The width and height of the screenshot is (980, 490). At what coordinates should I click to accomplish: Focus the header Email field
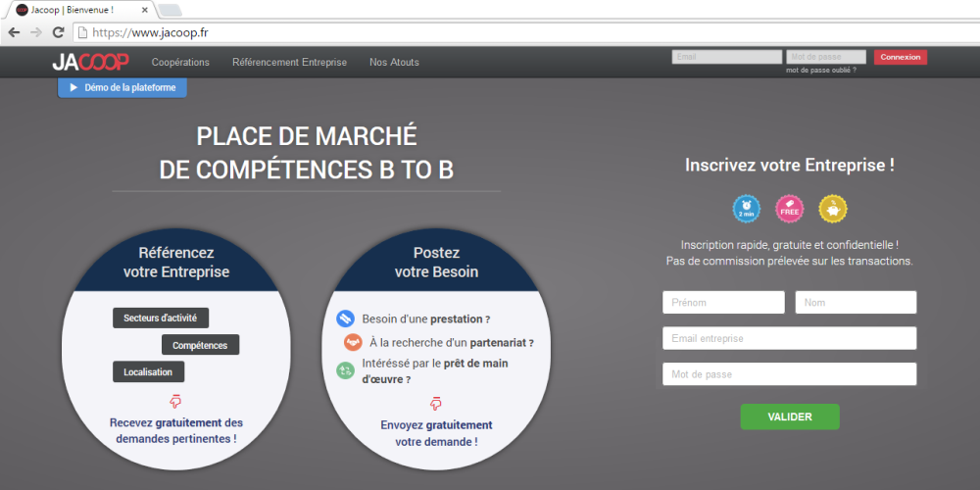tap(727, 57)
